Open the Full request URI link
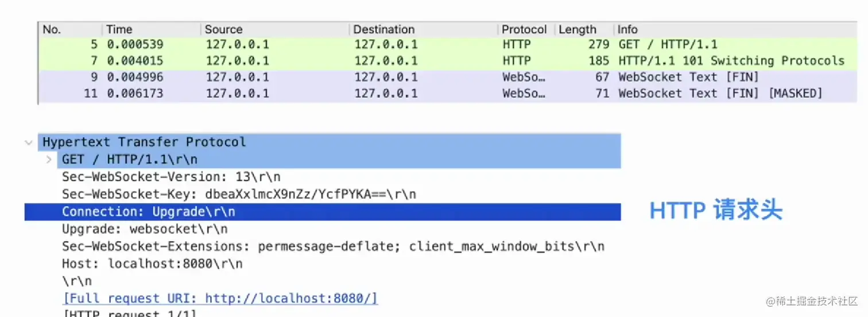 tap(220, 299)
